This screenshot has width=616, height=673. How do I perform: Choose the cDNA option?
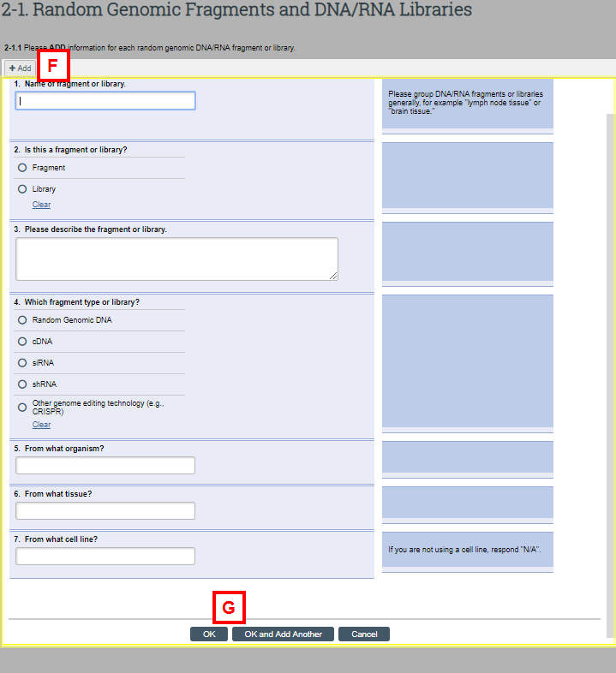tap(22, 342)
